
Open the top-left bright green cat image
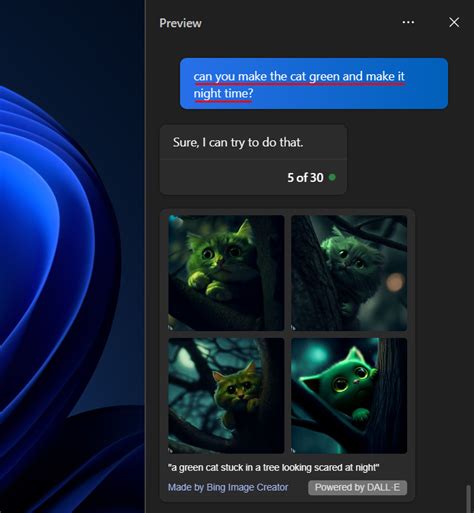[226, 273]
